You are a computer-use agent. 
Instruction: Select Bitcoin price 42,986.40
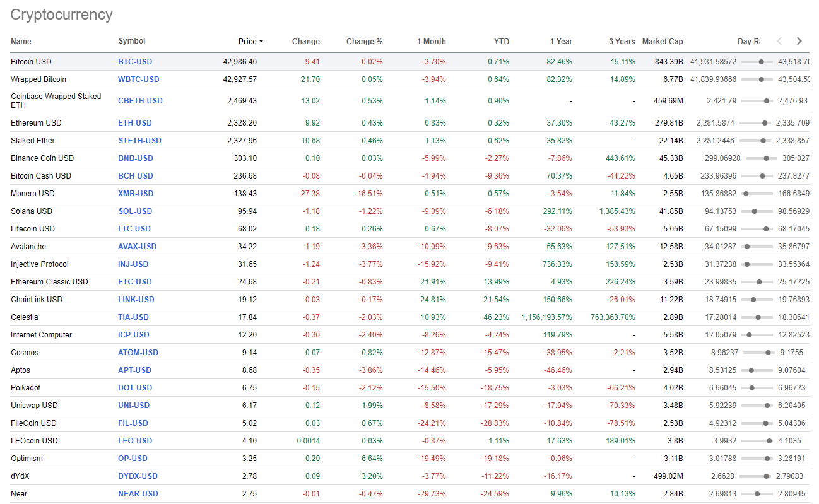[x=240, y=62]
